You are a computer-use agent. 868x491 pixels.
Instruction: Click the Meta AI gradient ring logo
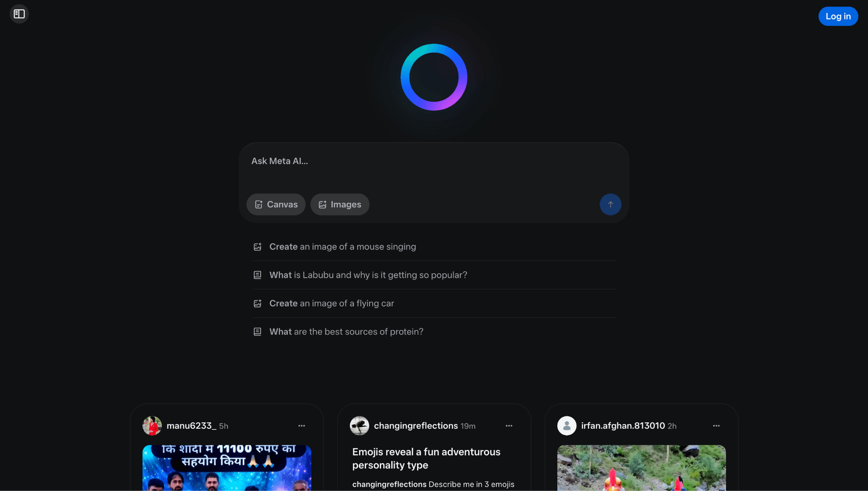[434, 77]
